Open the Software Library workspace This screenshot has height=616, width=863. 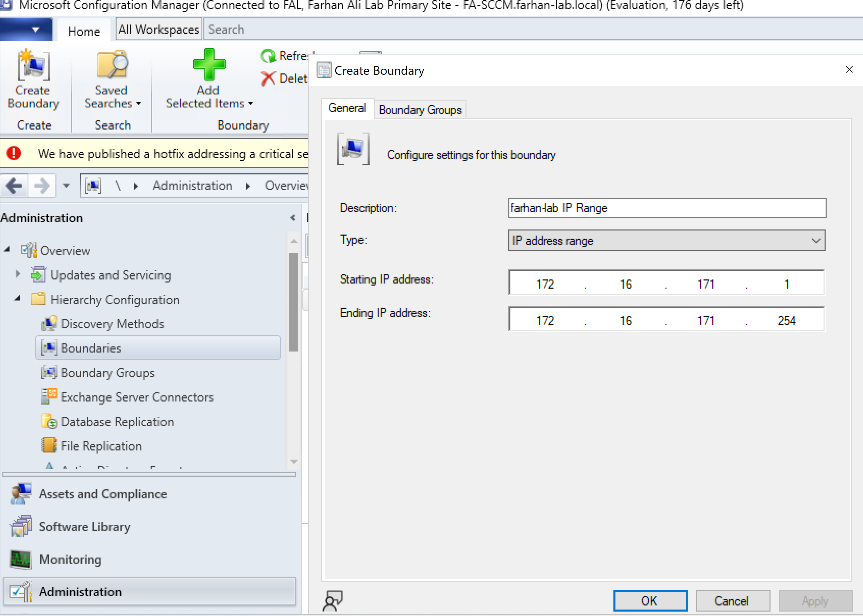(84, 527)
